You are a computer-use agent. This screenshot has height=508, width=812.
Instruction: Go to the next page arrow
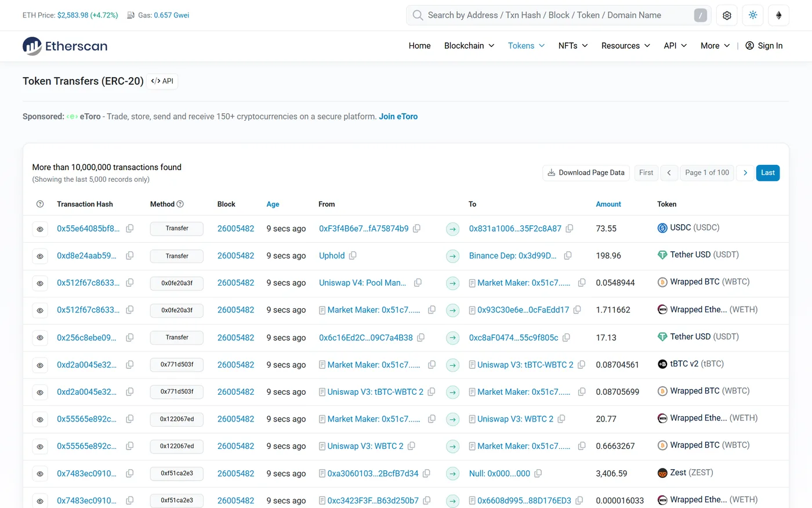(x=745, y=172)
